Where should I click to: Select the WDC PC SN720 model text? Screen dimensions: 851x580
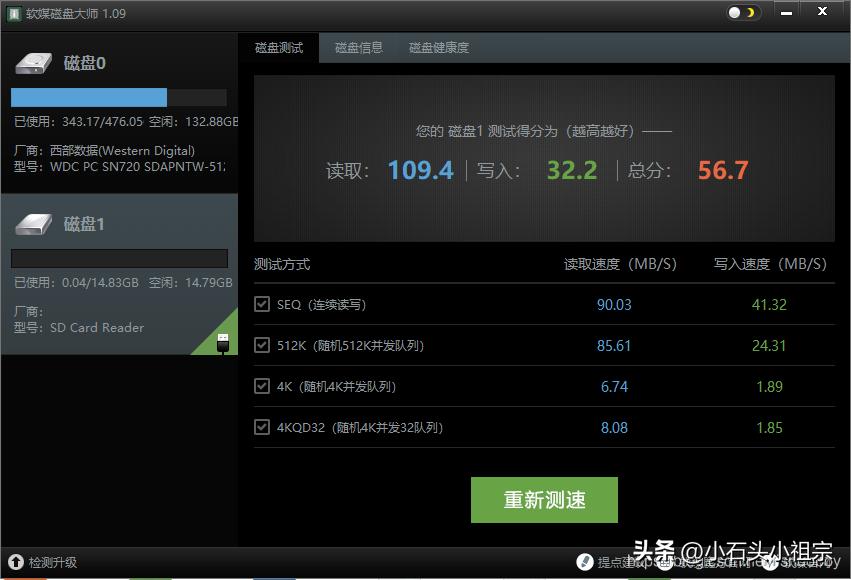click(138, 167)
